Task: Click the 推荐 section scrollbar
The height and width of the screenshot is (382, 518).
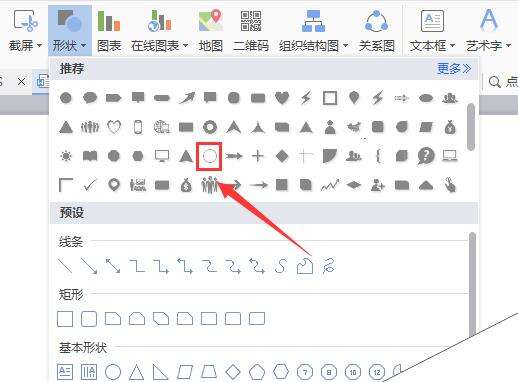Action: 471,127
